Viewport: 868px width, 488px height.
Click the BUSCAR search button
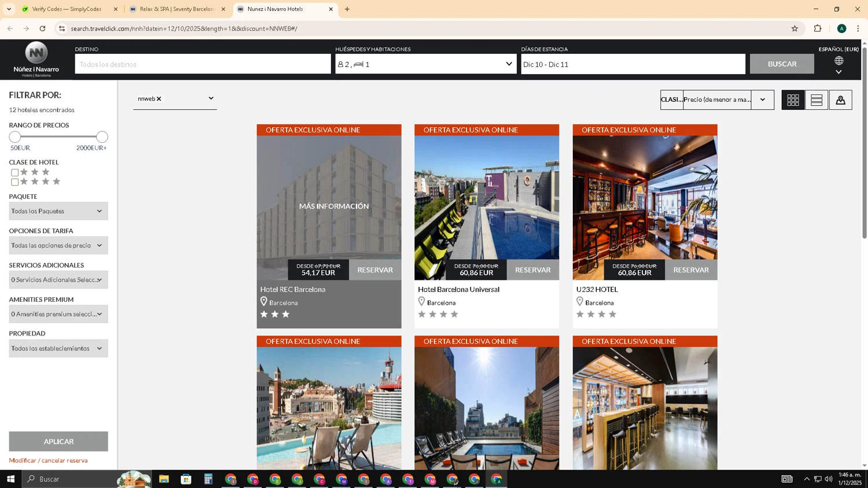[782, 64]
